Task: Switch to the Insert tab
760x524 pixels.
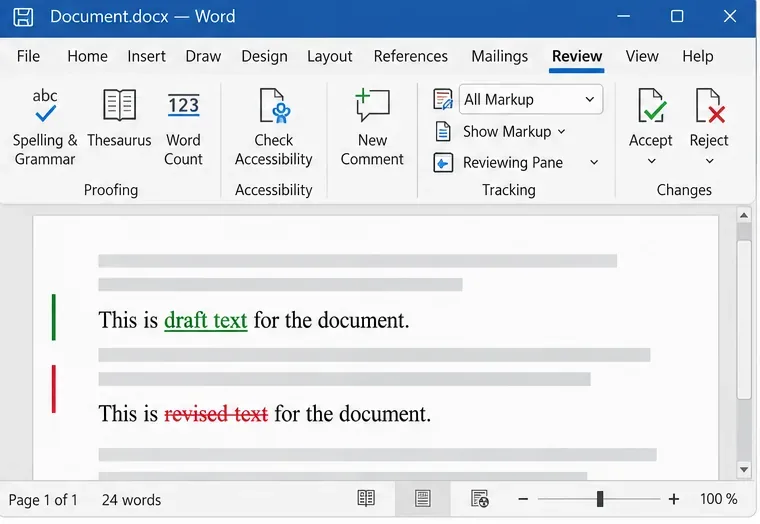Action: (146, 56)
